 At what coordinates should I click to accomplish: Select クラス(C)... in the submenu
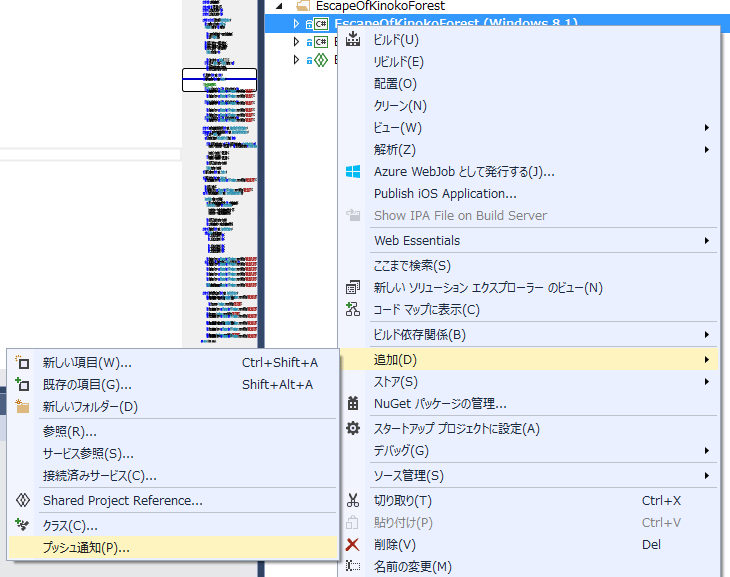173,525
